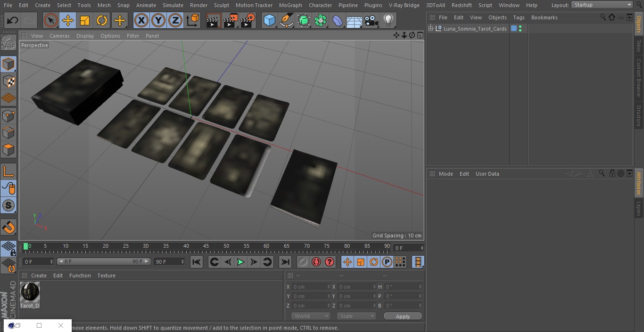Open viewport Cameras menu

[59, 36]
